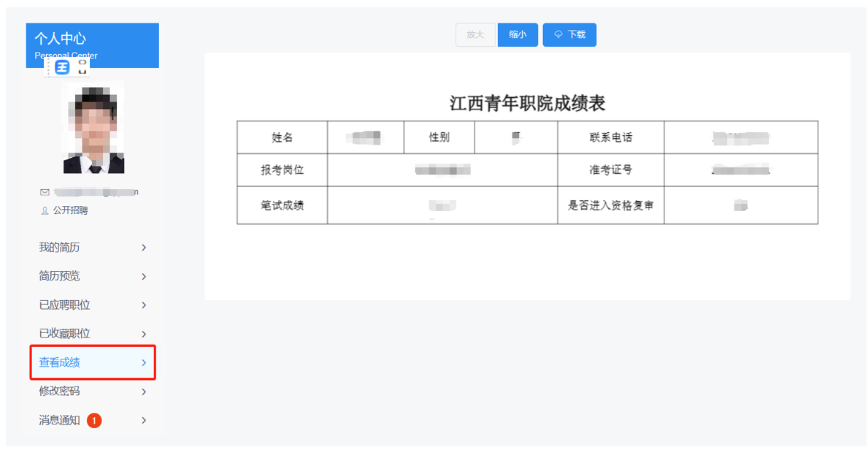Click the cloud icon on 下载 button
Image resolution: width=868 pixels, height=450 pixels.
(x=558, y=34)
